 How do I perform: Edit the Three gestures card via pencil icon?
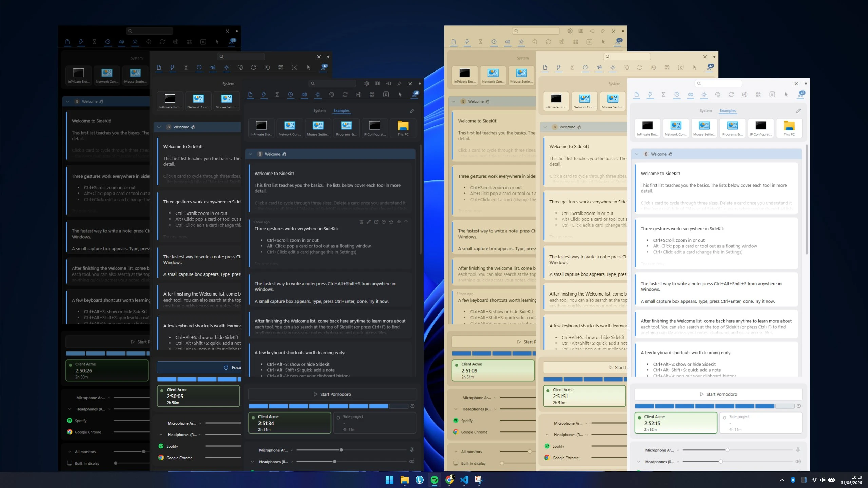point(369,222)
